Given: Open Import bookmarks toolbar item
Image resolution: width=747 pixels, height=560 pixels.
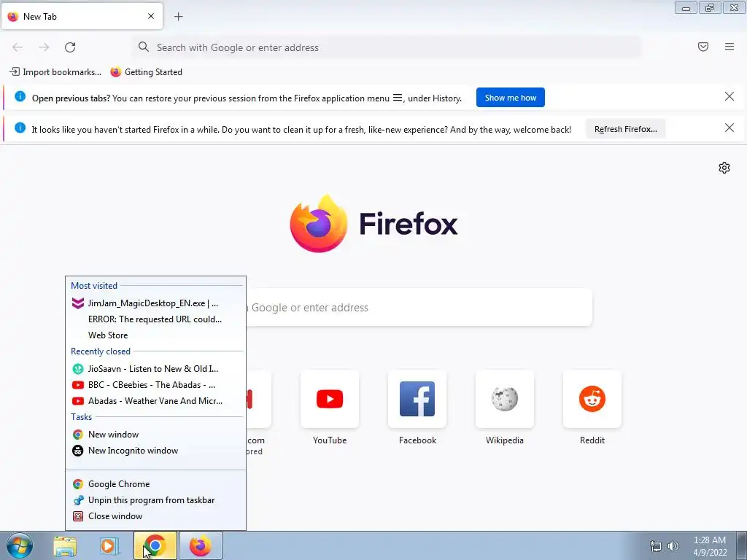Looking at the screenshot, I should pos(55,72).
